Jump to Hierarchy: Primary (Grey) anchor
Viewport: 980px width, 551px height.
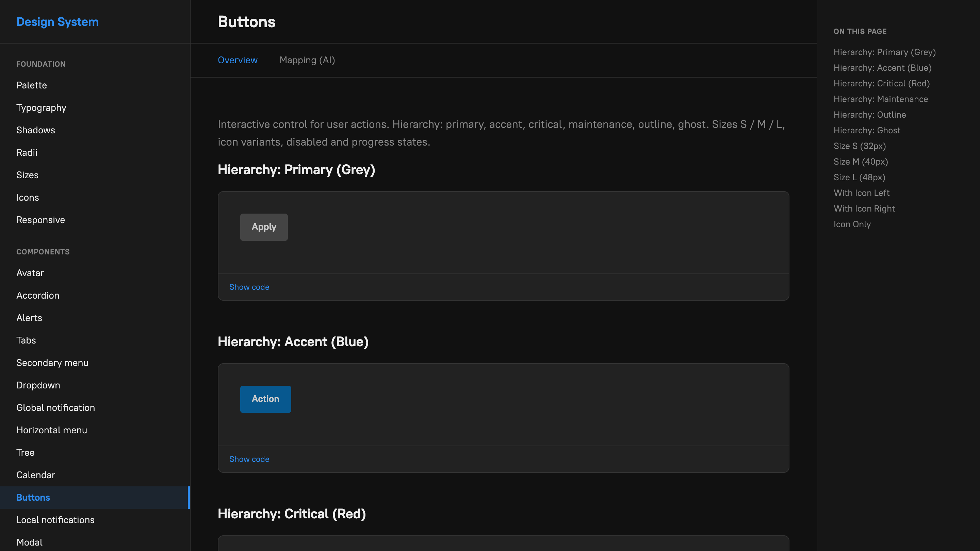[884, 52]
